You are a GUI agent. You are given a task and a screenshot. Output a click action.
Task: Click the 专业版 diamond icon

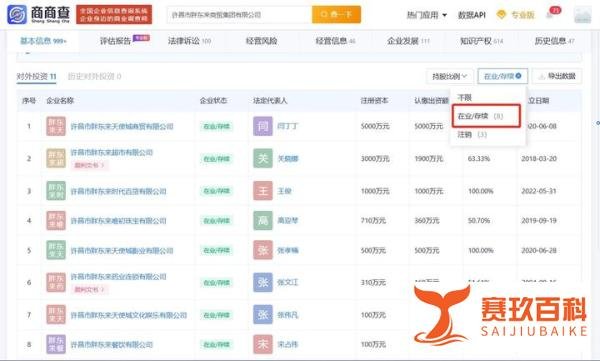click(x=501, y=15)
